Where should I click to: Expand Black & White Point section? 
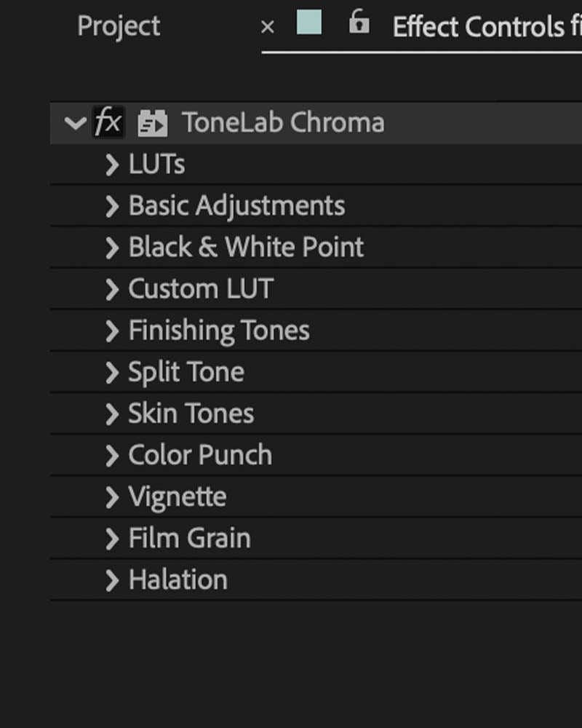click(112, 248)
